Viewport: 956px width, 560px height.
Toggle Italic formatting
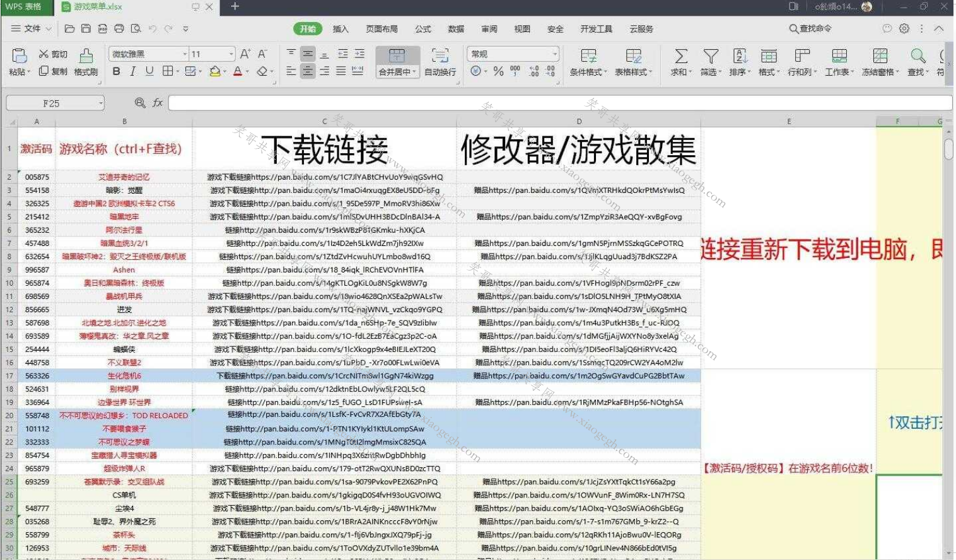click(132, 71)
